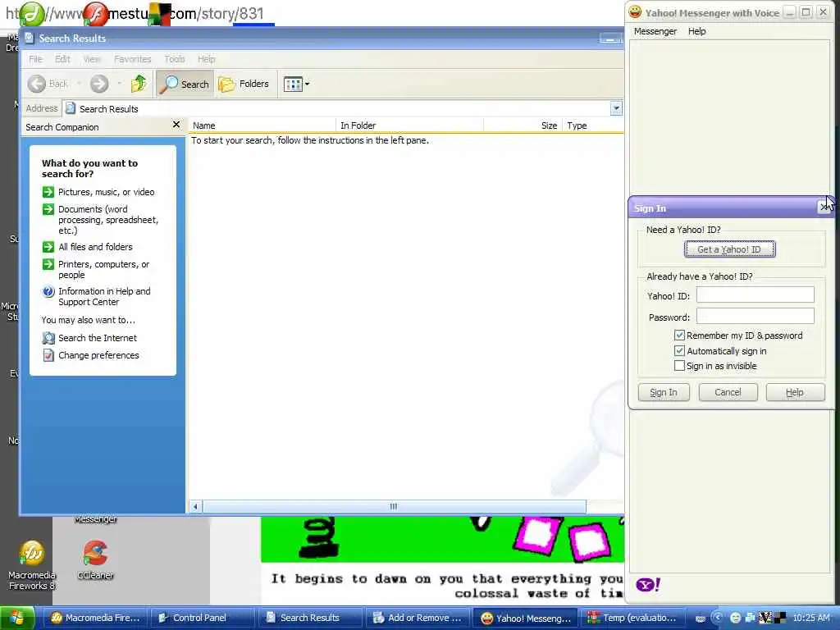Open the File menu in Search Results
Image resolution: width=840 pixels, height=630 pixels.
tap(35, 59)
